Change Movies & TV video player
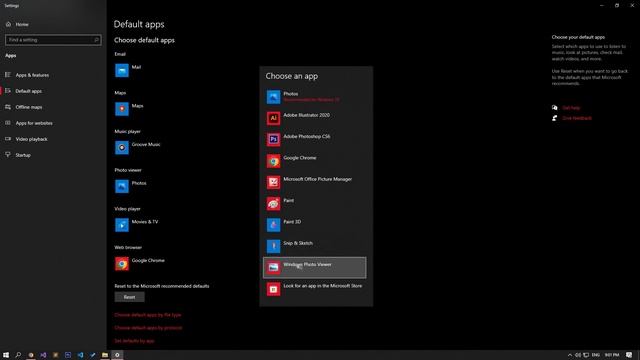 tap(136, 225)
